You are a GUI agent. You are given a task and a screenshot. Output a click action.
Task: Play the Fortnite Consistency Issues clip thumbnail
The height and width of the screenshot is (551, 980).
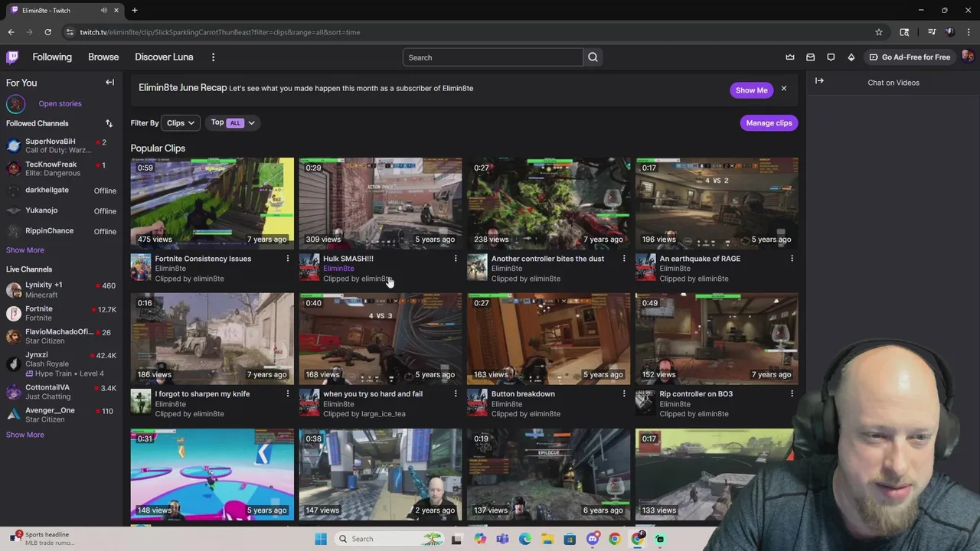click(212, 204)
